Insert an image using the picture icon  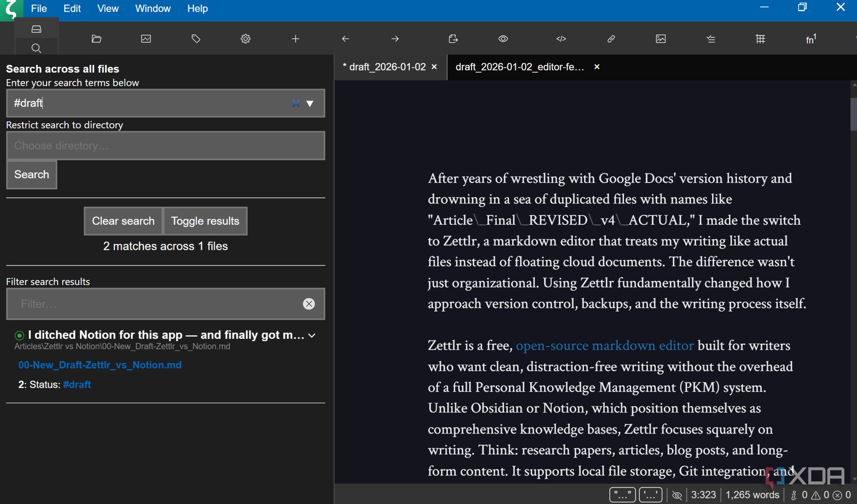pyautogui.click(x=661, y=39)
